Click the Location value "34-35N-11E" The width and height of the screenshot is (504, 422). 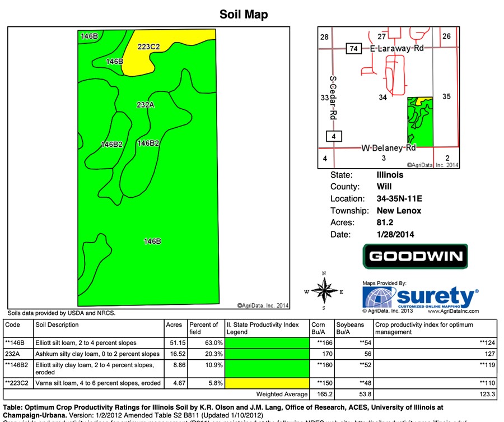point(399,199)
